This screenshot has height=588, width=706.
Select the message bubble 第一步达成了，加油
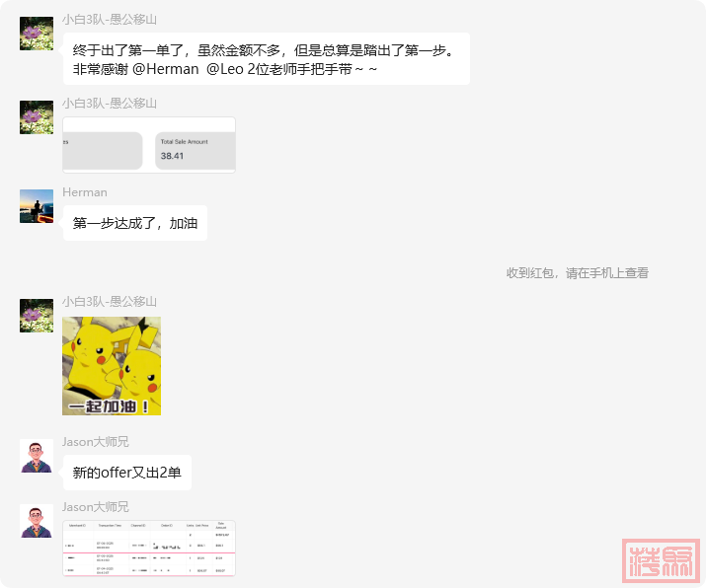(x=135, y=224)
